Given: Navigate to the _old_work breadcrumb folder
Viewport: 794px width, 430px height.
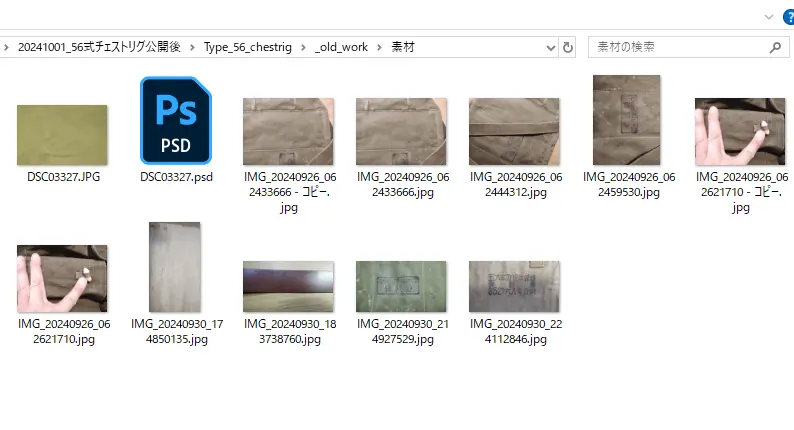Looking at the screenshot, I should tap(340, 47).
